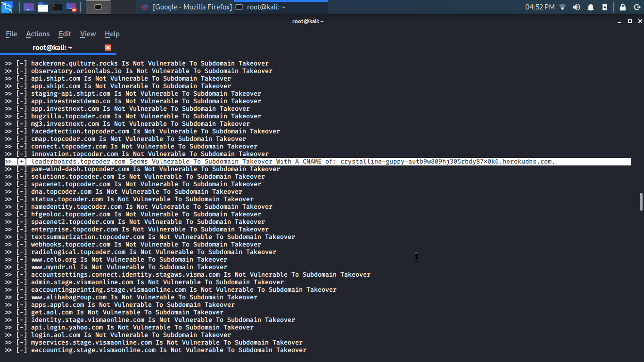Click the facedetection.topcoder.com line

(x=142, y=131)
